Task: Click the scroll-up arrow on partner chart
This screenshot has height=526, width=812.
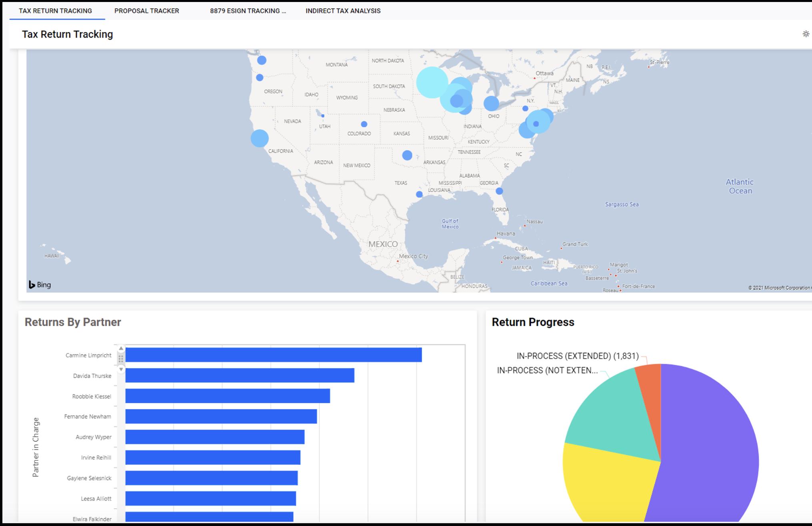Action: pos(121,349)
